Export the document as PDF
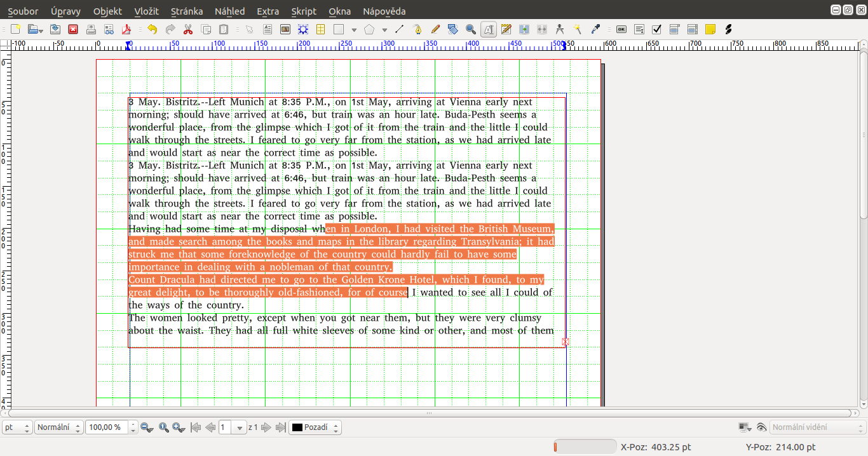The height and width of the screenshot is (456, 868). coord(126,29)
